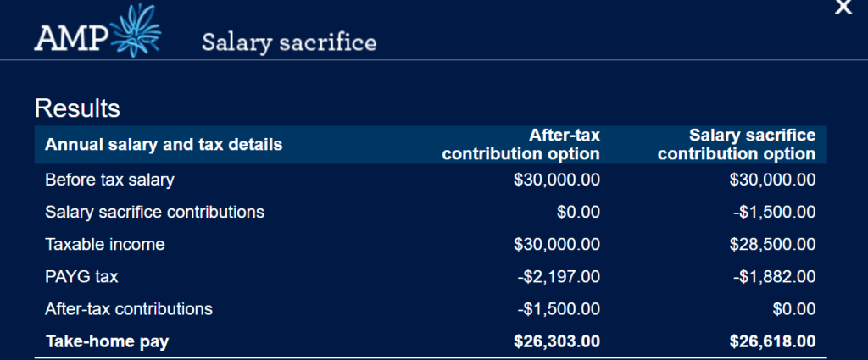
Task: Click the -$1,882.00 PAYG tax value
Action: tap(774, 276)
